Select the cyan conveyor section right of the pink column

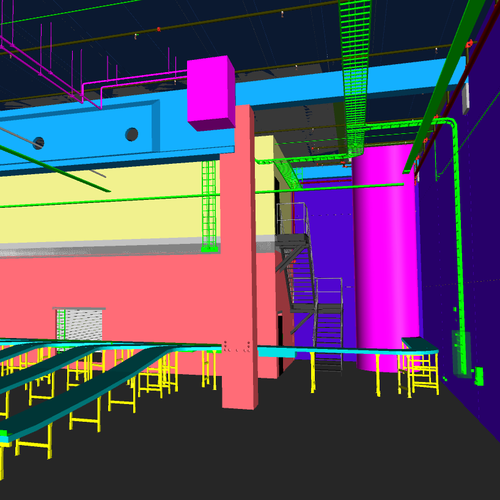[347, 351]
